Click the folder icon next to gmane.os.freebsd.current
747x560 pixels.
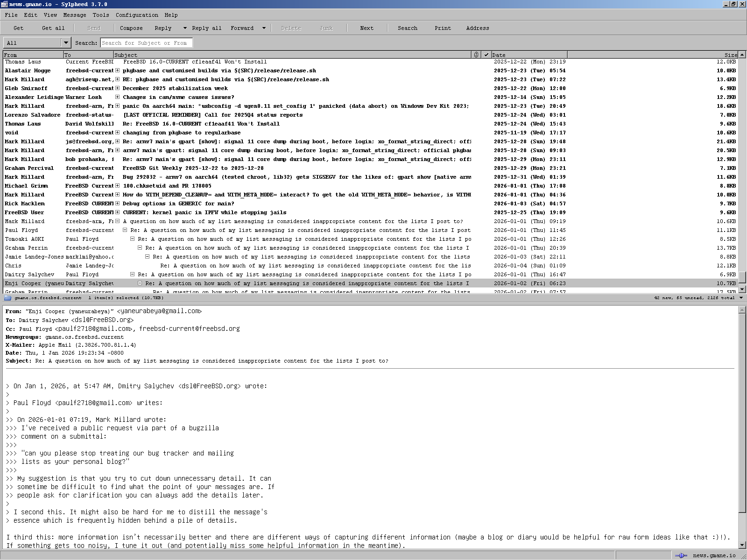pos(8,298)
